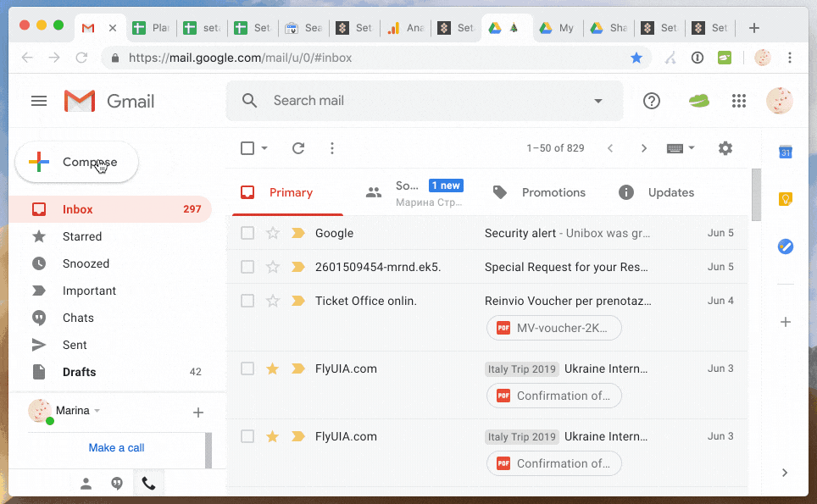Select the first FlyUIA.com email checkbox
Viewport: 817px width, 504px height.
247,368
